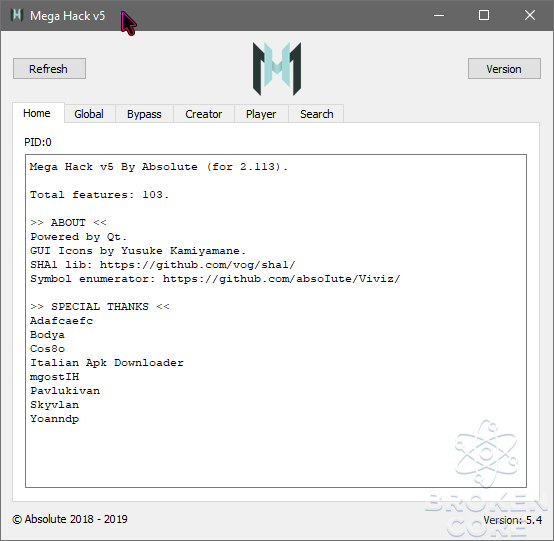This screenshot has height=541, width=554.
Task: Click the name Pavlukivan
Action: click(x=65, y=391)
